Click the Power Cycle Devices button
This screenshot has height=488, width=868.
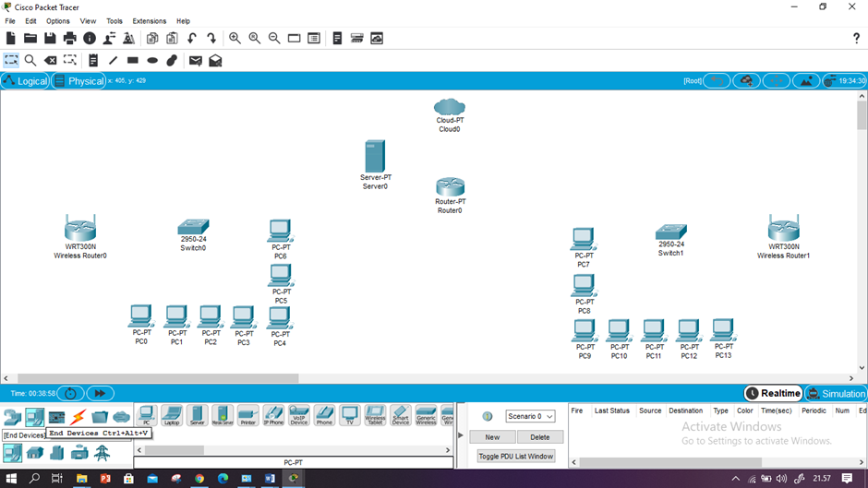pos(70,393)
